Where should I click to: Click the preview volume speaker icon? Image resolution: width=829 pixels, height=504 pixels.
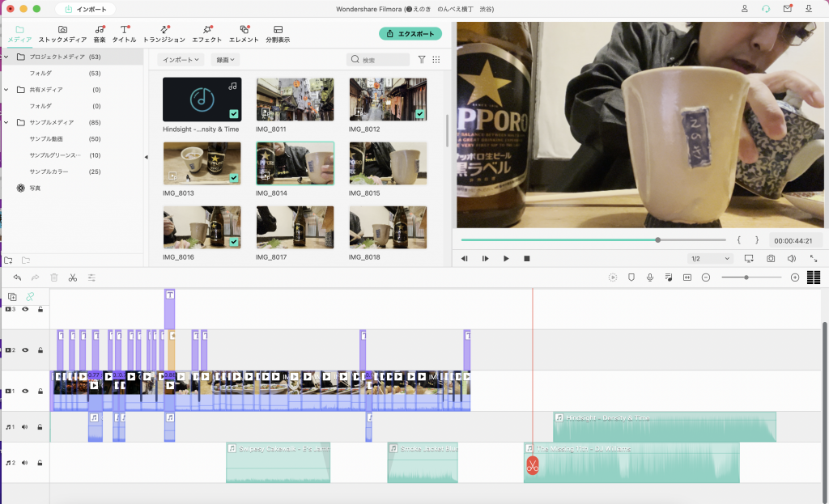pyautogui.click(x=792, y=258)
